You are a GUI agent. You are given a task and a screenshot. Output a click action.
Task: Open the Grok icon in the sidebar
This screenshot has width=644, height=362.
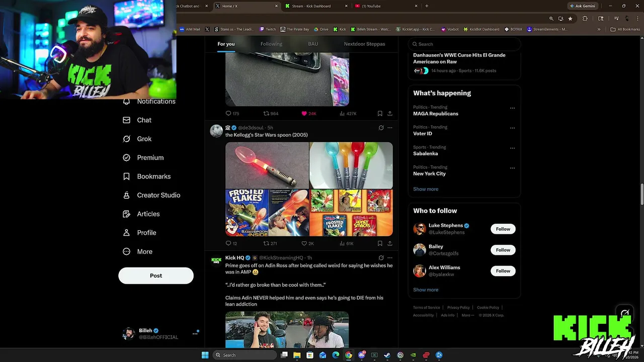126,139
